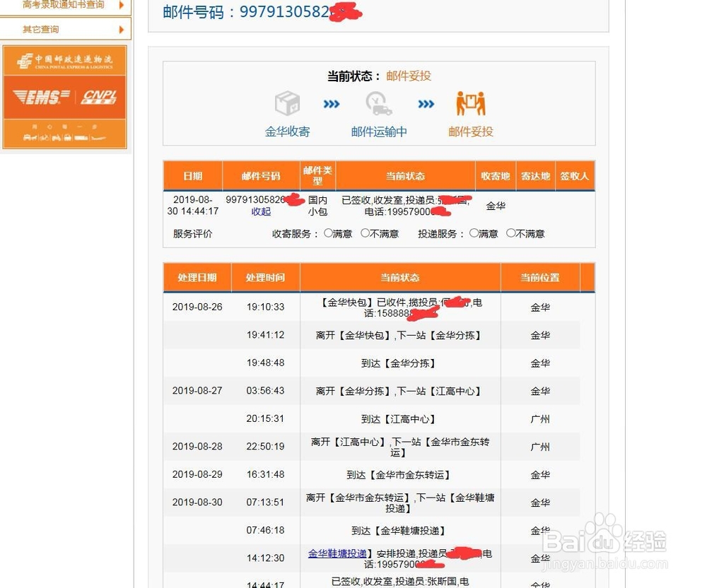Screen dimensions: 707x588
Task: Click the 邮件类型 column header
Action: pyautogui.click(x=318, y=176)
